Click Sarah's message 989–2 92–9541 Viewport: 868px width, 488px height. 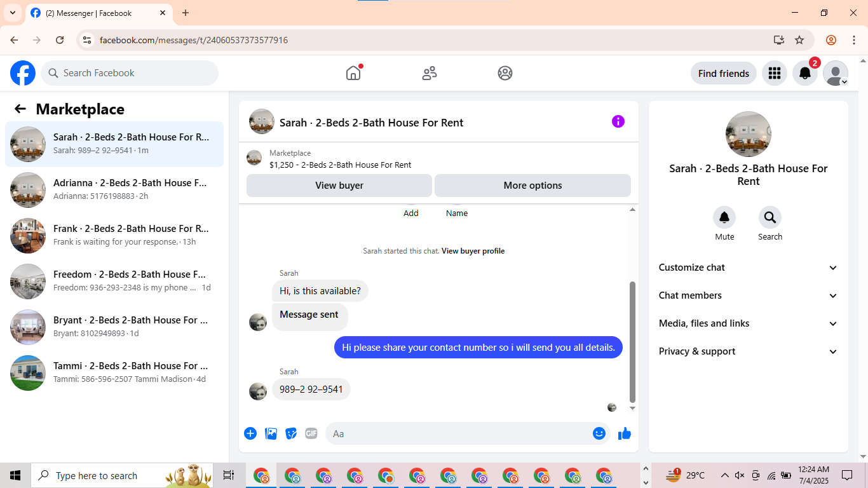click(x=311, y=390)
